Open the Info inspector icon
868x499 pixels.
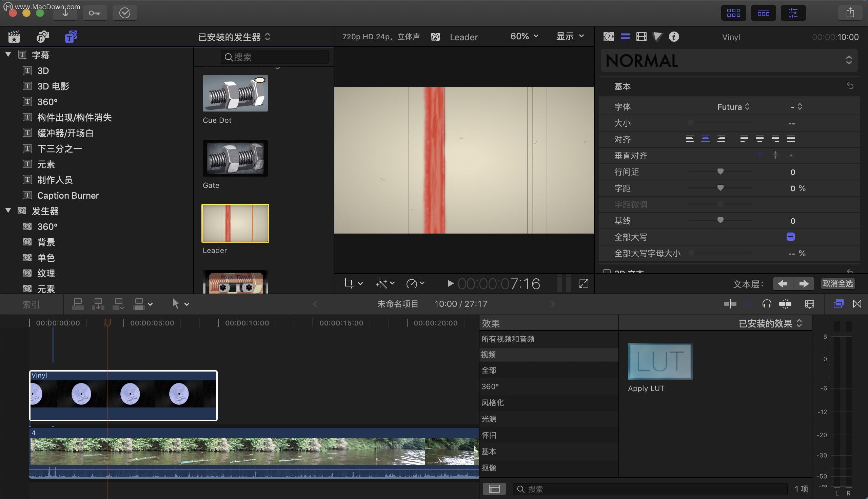coord(674,37)
